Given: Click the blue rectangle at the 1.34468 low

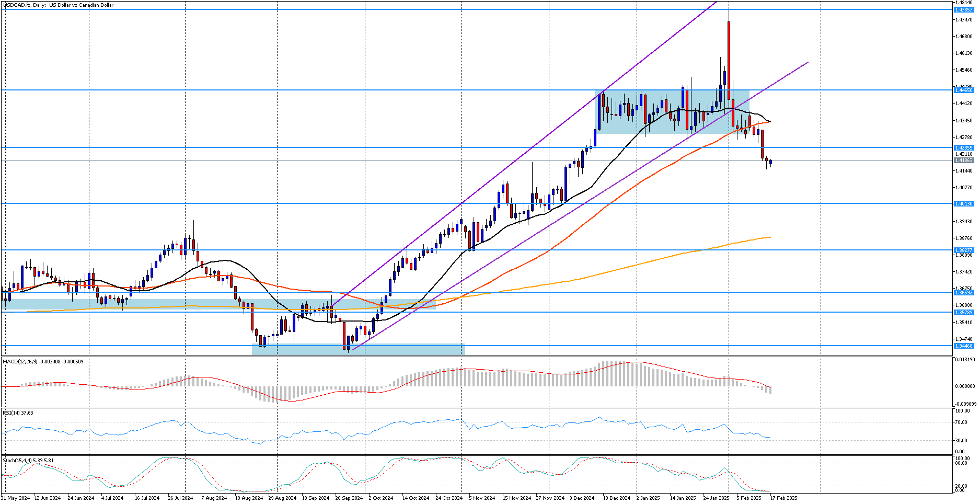Looking at the screenshot, I should pos(358,349).
